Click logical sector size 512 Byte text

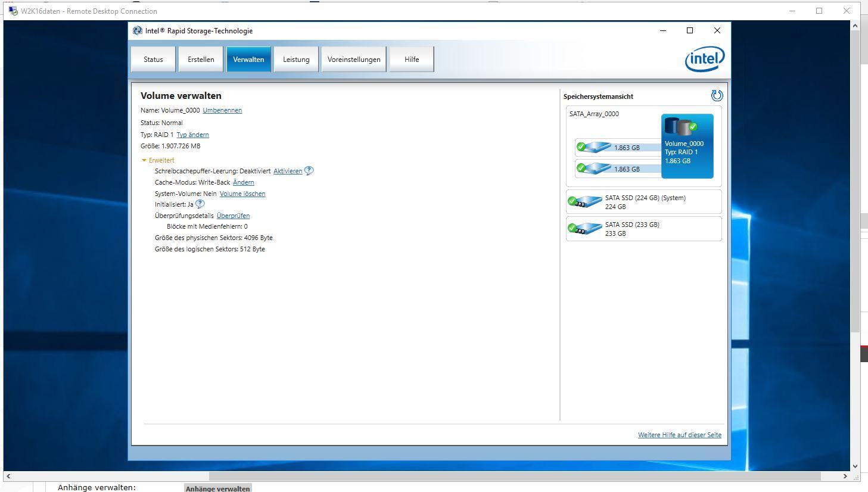[210, 249]
